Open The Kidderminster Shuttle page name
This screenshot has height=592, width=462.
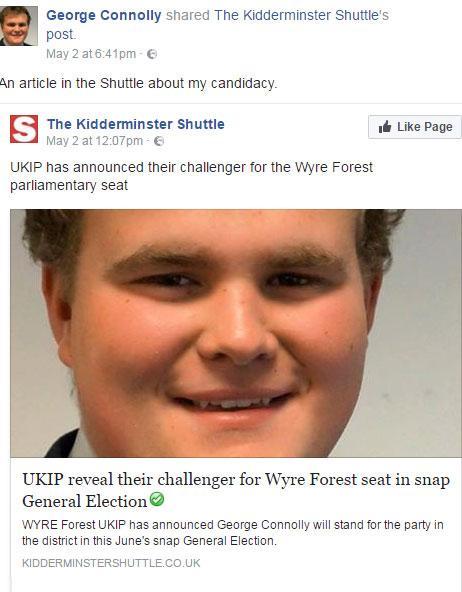[x=136, y=124]
